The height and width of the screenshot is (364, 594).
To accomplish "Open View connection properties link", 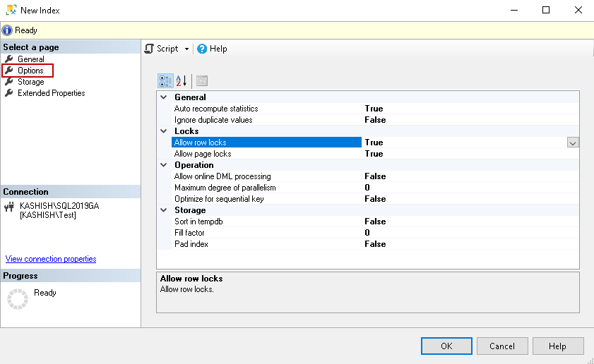I will point(51,259).
